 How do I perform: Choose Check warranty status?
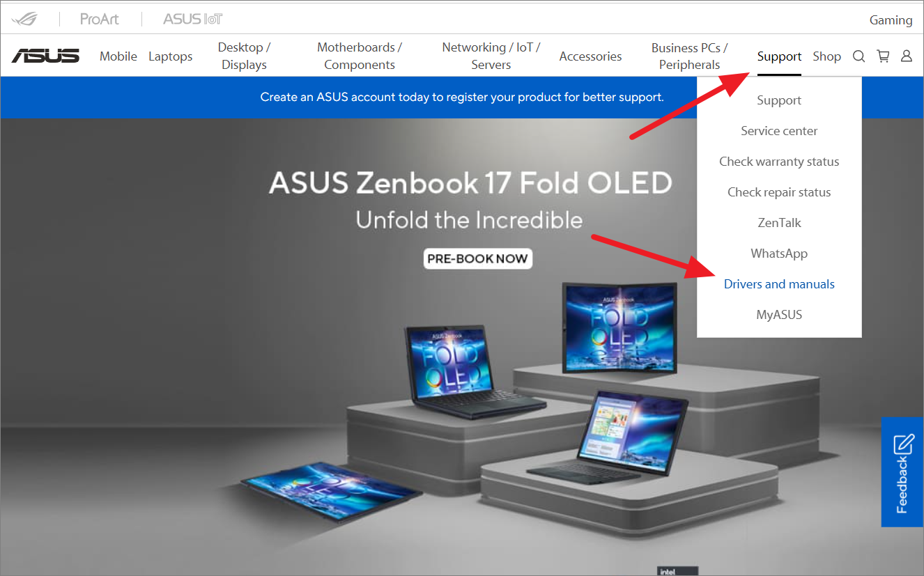click(x=779, y=162)
